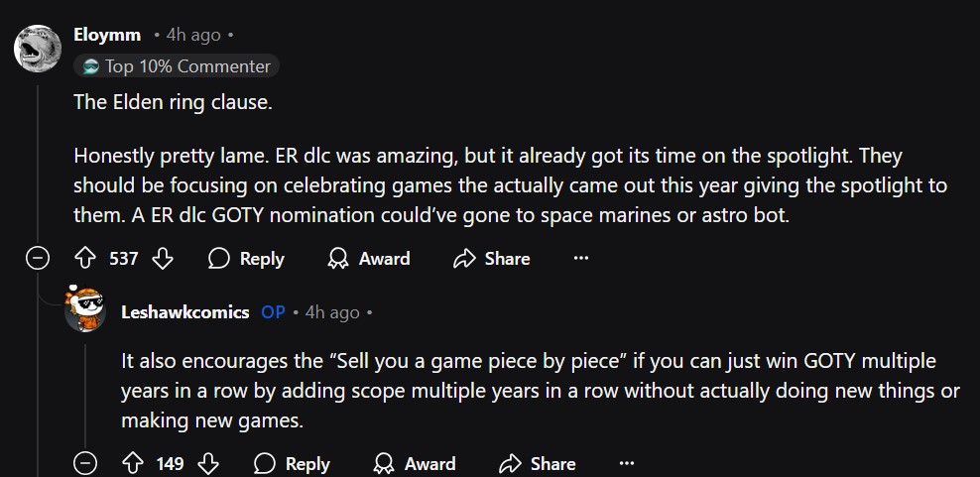Open more options for Leshawkcomics' reply

(x=626, y=463)
